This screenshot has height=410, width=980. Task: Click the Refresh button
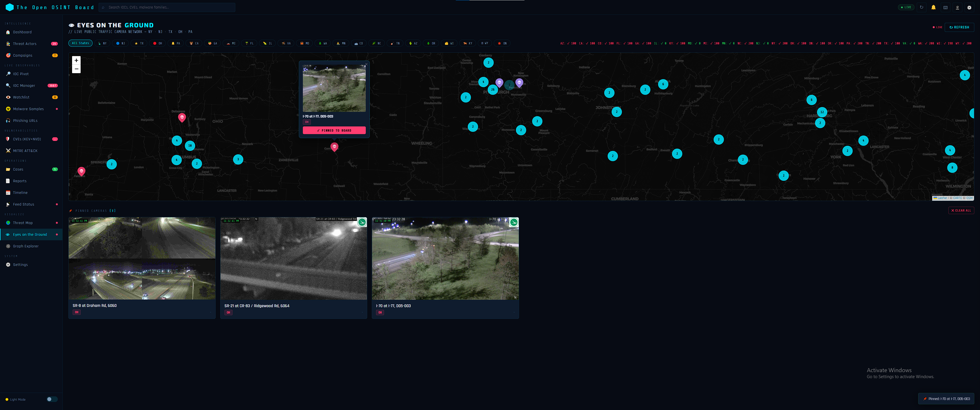pos(959,27)
